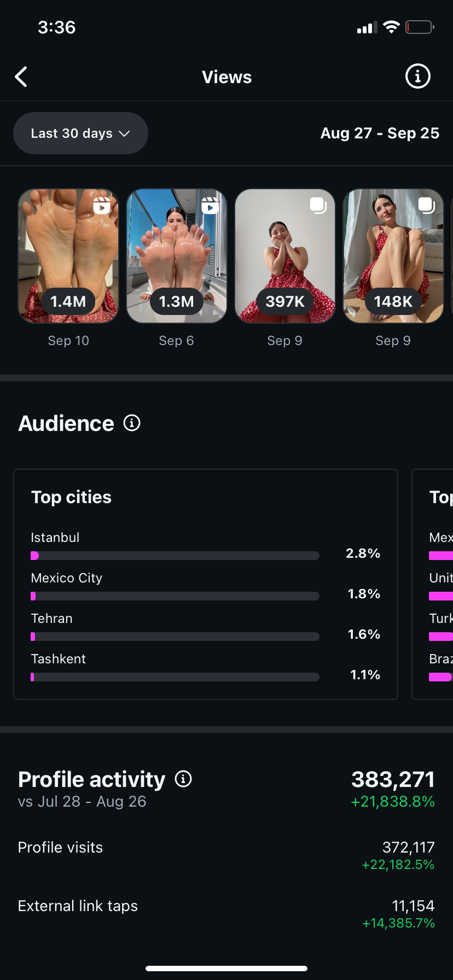This screenshot has height=980, width=453.
Task: Open the info tooltip beside Views title
Action: (417, 77)
